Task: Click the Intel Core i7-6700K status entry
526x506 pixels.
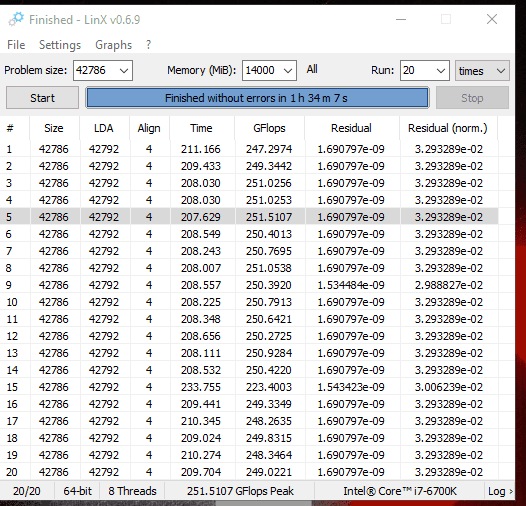Action: click(400, 491)
